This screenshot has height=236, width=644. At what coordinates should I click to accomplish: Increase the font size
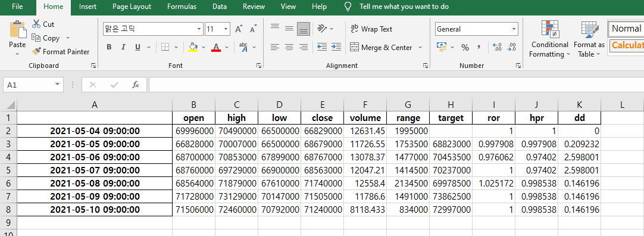coord(239,29)
